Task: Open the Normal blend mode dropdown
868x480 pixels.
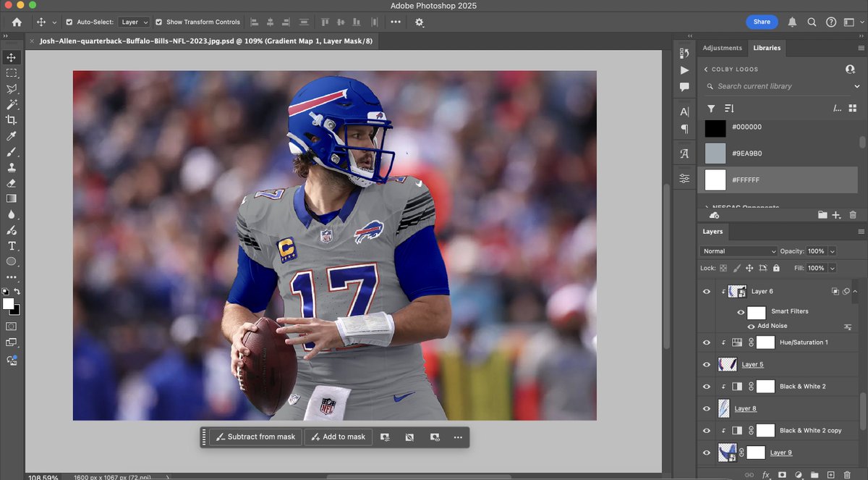Action: [x=738, y=251]
